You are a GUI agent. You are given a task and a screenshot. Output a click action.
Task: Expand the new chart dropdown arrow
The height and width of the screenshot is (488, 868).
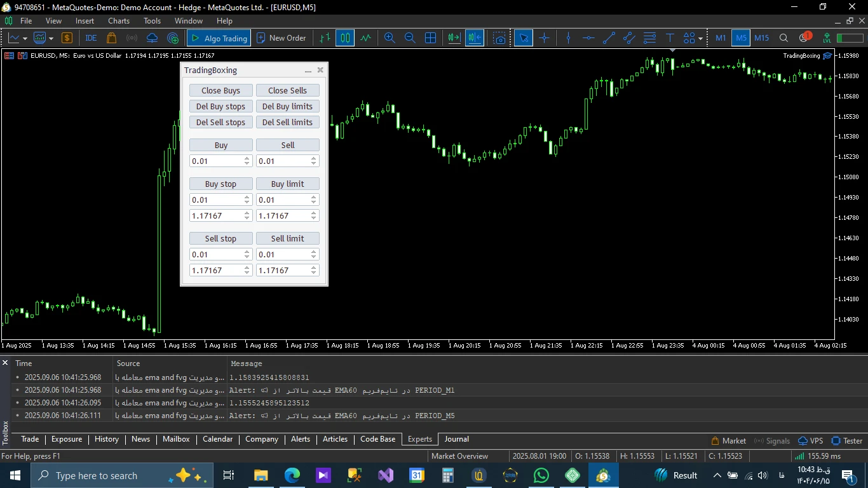[25, 38]
